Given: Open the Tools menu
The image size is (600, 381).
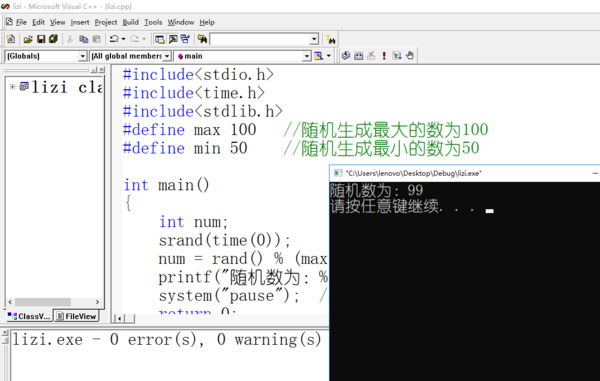Looking at the screenshot, I should coord(153,23).
